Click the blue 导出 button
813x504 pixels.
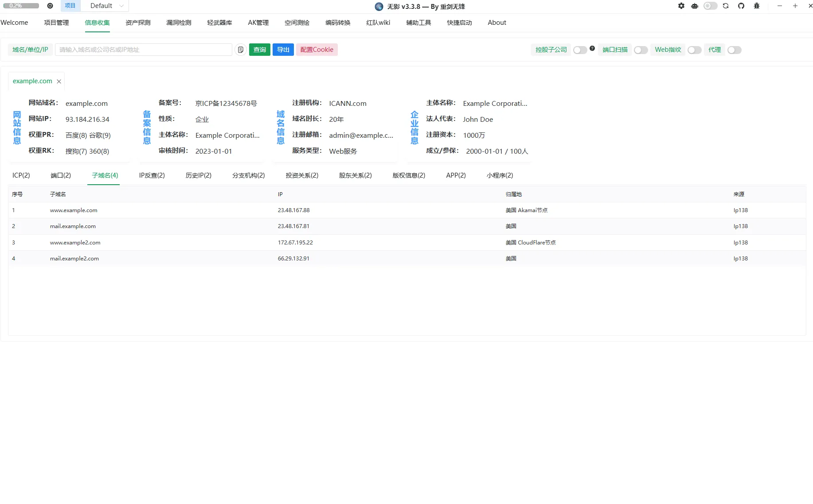coord(283,50)
